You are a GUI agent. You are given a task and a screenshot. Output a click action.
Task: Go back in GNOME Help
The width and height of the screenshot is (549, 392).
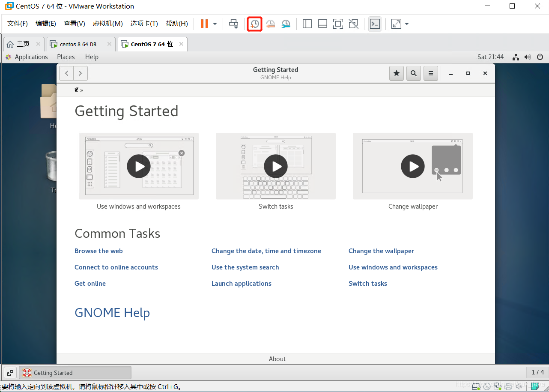pyautogui.click(x=66, y=73)
